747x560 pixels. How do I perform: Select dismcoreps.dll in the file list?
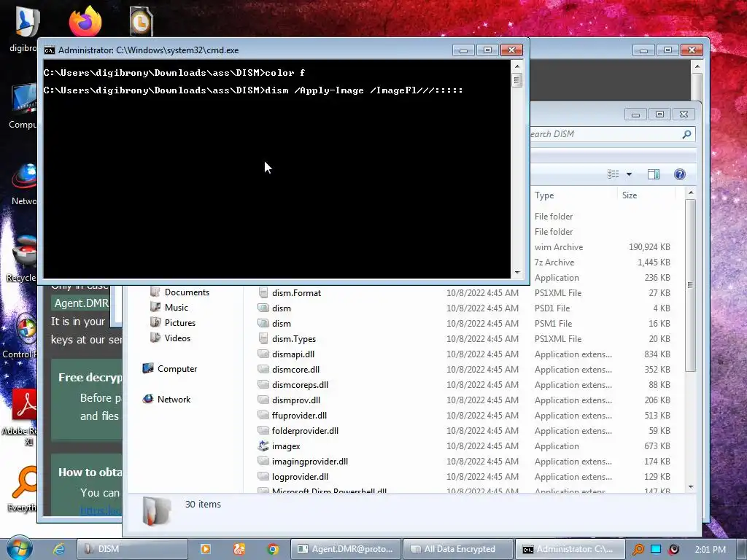click(300, 384)
